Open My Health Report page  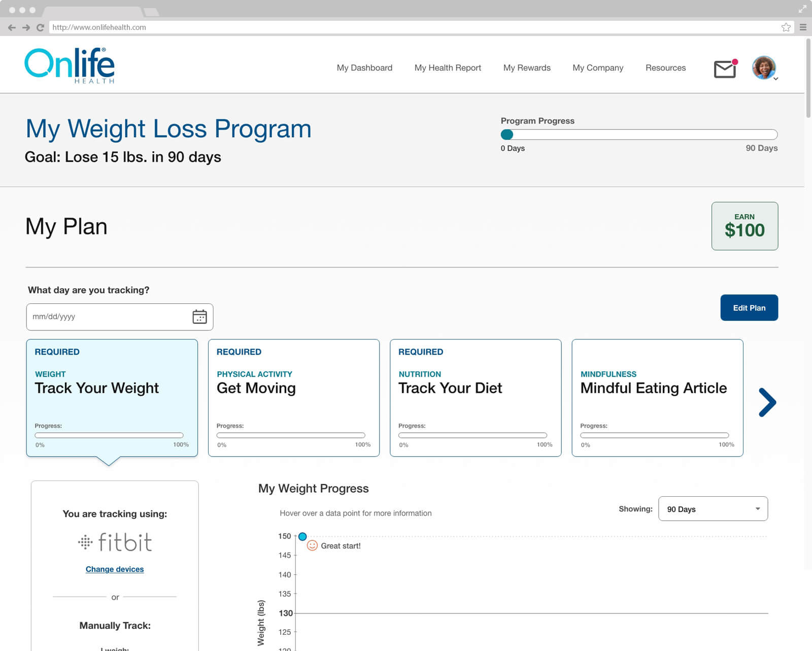point(448,68)
